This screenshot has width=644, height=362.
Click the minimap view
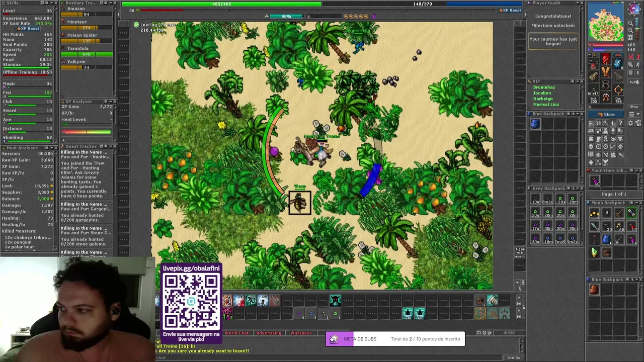pyautogui.click(x=606, y=22)
